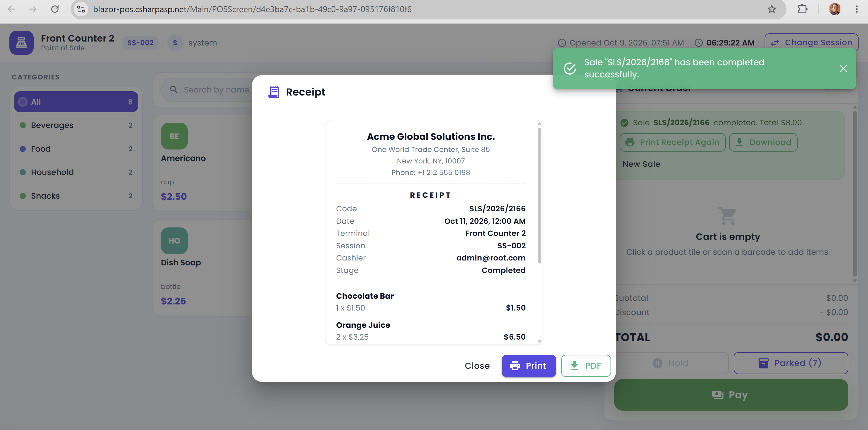This screenshot has width=868, height=430.
Task: Select the Snacks category
Action: pos(76,196)
